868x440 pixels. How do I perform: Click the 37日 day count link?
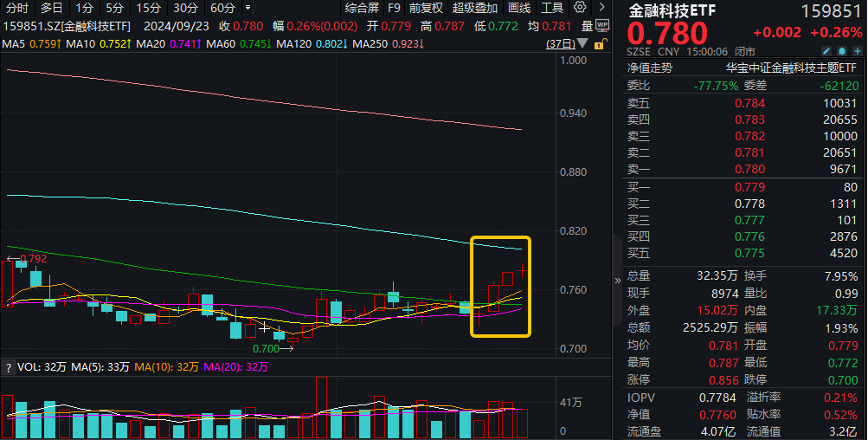pyautogui.click(x=561, y=44)
